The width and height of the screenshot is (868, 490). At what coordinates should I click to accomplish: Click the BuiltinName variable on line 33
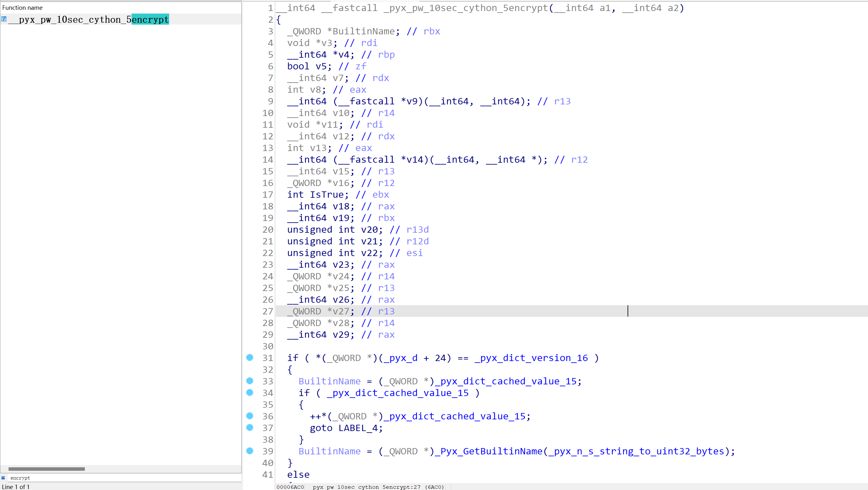click(x=329, y=381)
